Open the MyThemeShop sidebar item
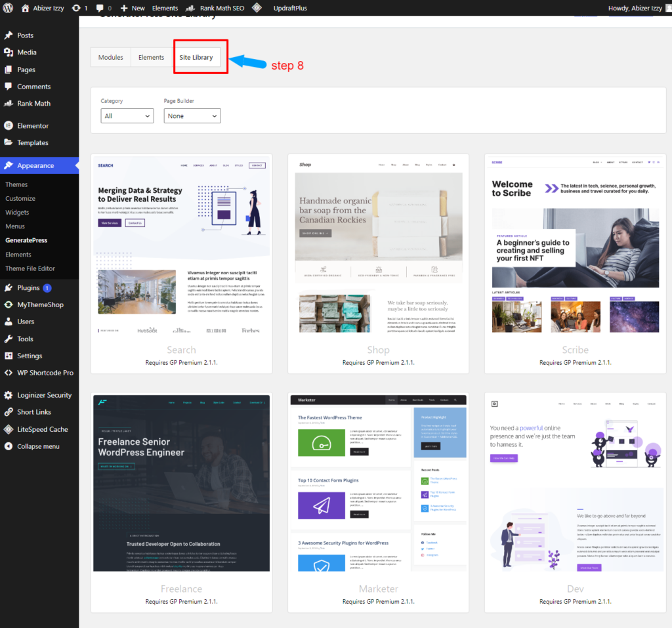 pyautogui.click(x=37, y=304)
